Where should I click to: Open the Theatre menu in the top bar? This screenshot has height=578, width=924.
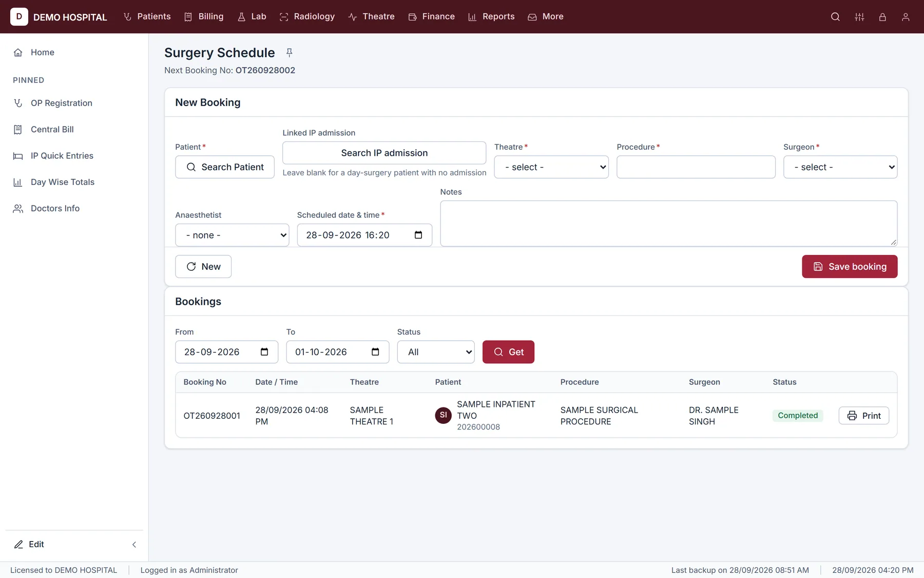coord(371,16)
